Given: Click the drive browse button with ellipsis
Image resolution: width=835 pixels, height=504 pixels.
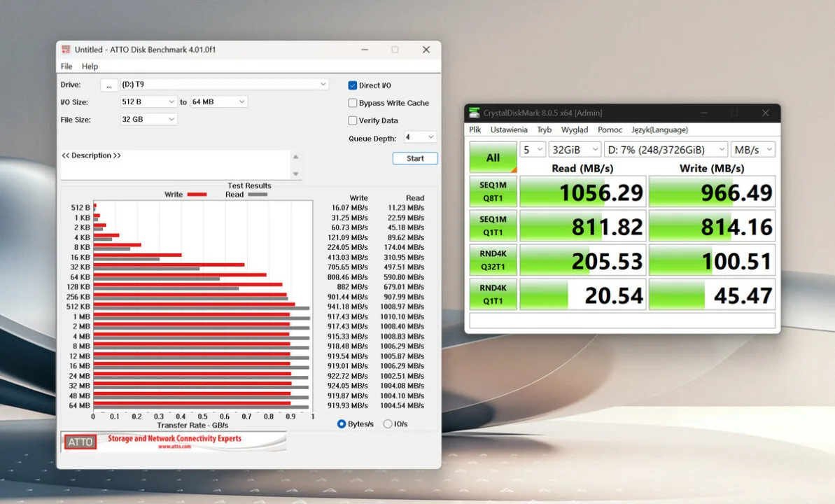Looking at the screenshot, I should pyautogui.click(x=109, y=85).
